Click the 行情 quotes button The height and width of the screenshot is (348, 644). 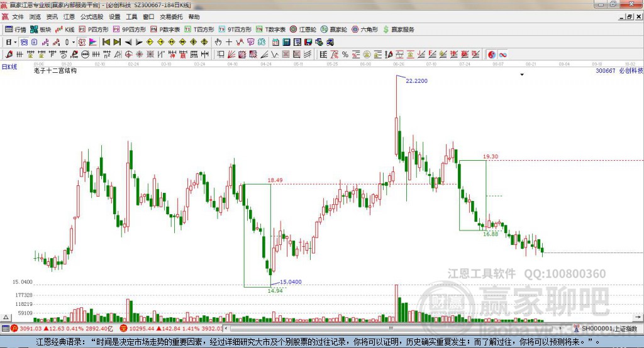[16, 29]
